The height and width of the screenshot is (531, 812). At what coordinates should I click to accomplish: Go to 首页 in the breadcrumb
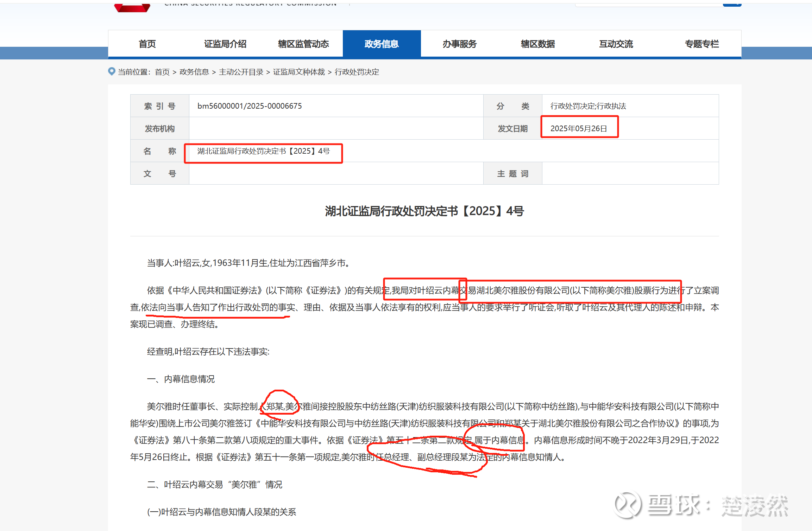162,72
